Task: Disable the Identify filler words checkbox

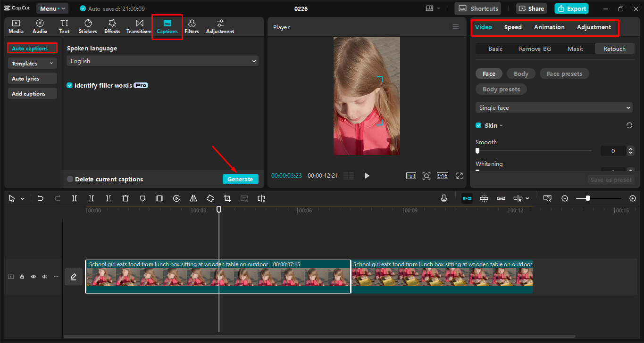Action: pyautogui.click(x=69, y=85)
